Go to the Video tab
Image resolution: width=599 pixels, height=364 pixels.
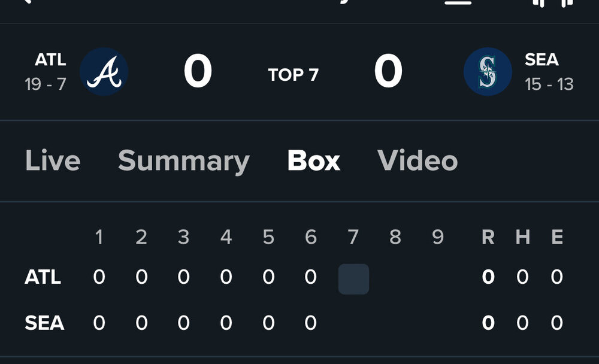(x=418, y=160)
